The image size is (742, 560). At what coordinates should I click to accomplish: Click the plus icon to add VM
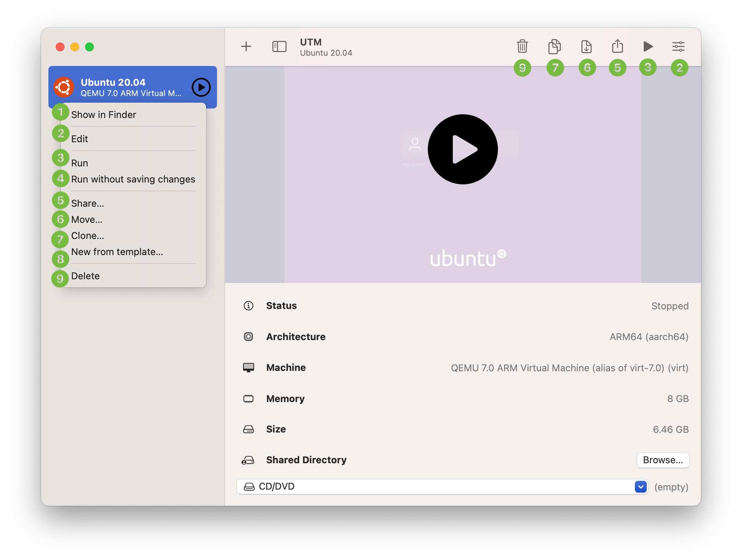click(x=246, y=47)
